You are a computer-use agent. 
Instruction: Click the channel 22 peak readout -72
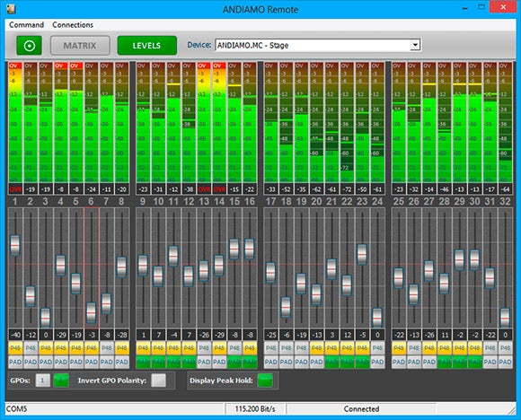[x=347, y=189]
